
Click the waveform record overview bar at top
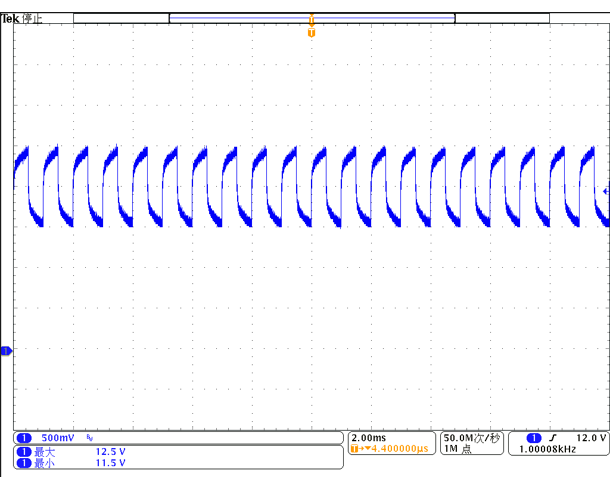[x=311, y=18]
